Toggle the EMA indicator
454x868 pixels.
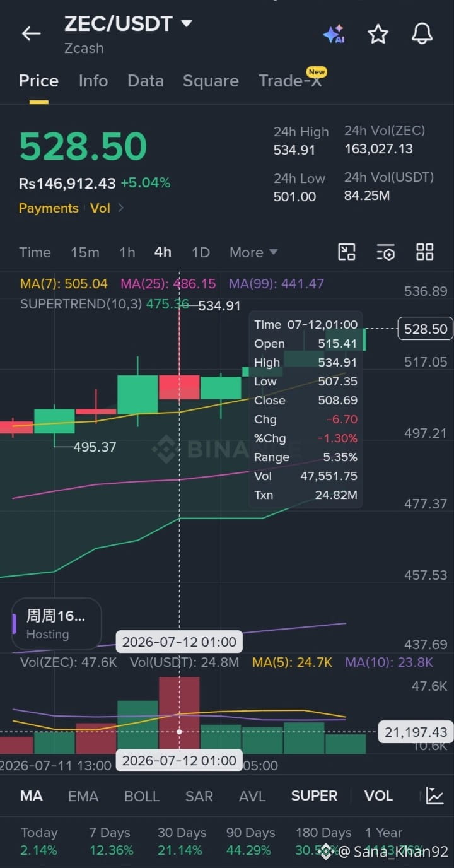pos(83,796)
